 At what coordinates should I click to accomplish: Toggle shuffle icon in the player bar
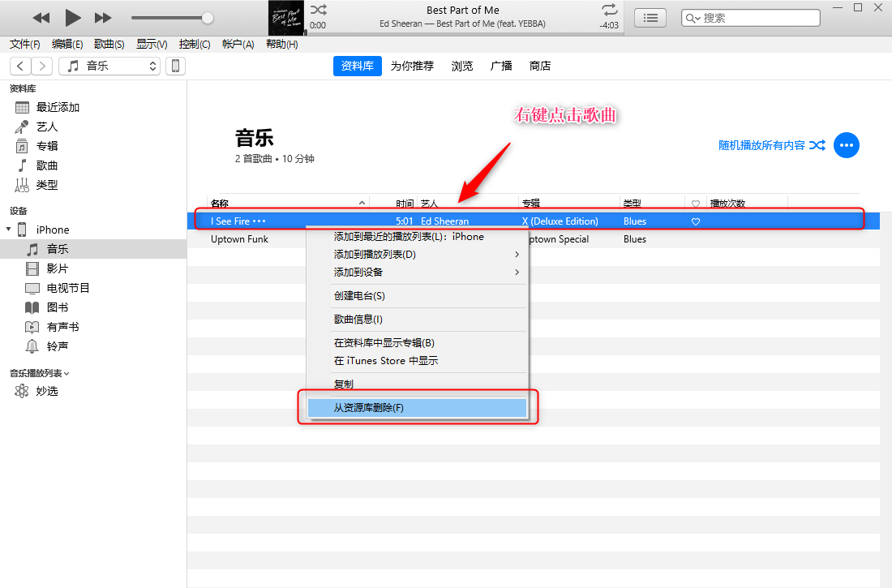point(319,10)
